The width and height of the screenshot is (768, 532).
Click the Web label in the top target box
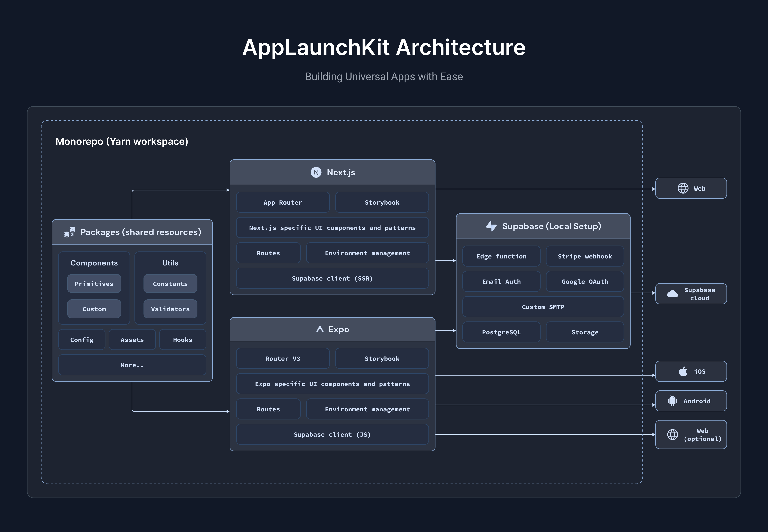(700, 188)
